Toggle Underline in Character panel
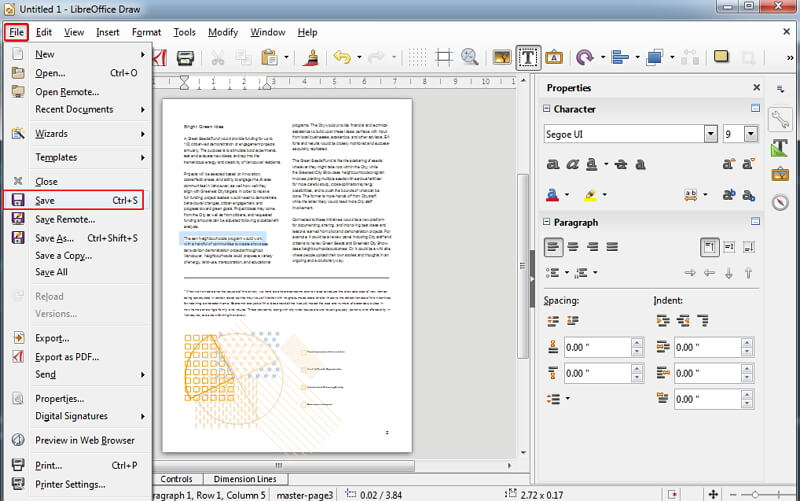Viewport: 800px width, 501px height. (591, 164)
